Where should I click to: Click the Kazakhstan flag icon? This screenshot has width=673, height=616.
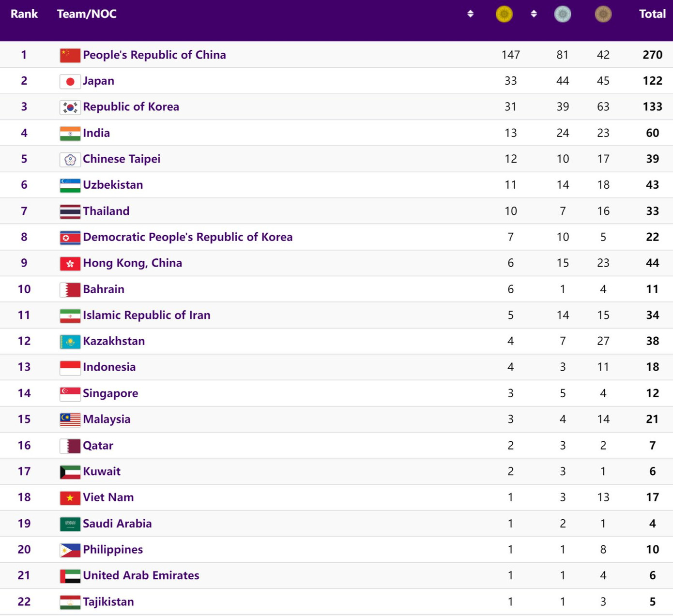coord(70,342)
